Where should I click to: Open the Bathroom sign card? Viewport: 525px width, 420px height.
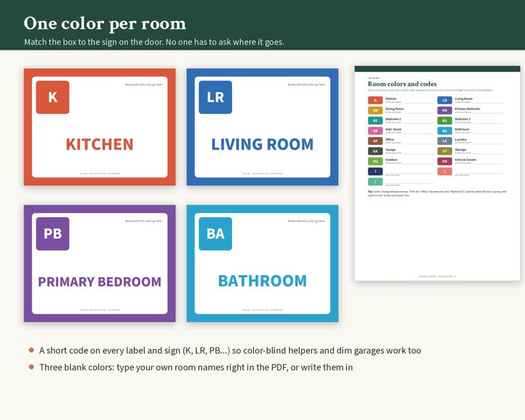coord(262,264)
